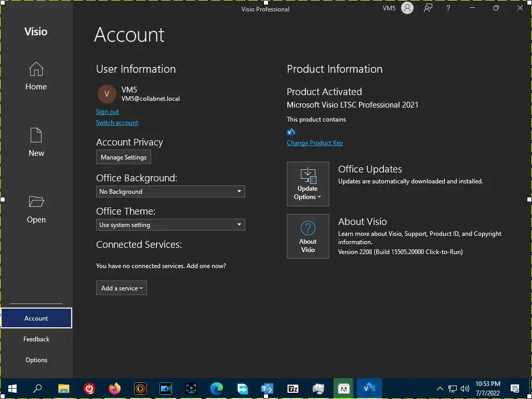Viewport: 532px width, 399px height.
Task: Open the Office Background dropdown
Action: tap(170, 191)
